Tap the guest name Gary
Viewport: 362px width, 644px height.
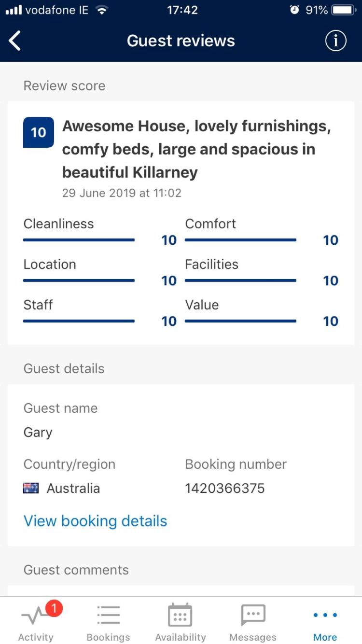click(x=38, y=433)
